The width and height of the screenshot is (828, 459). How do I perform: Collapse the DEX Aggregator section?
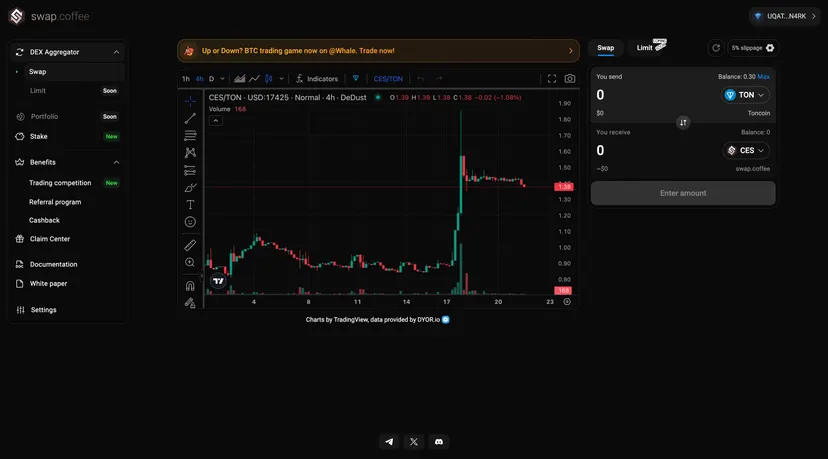point(116,52)
